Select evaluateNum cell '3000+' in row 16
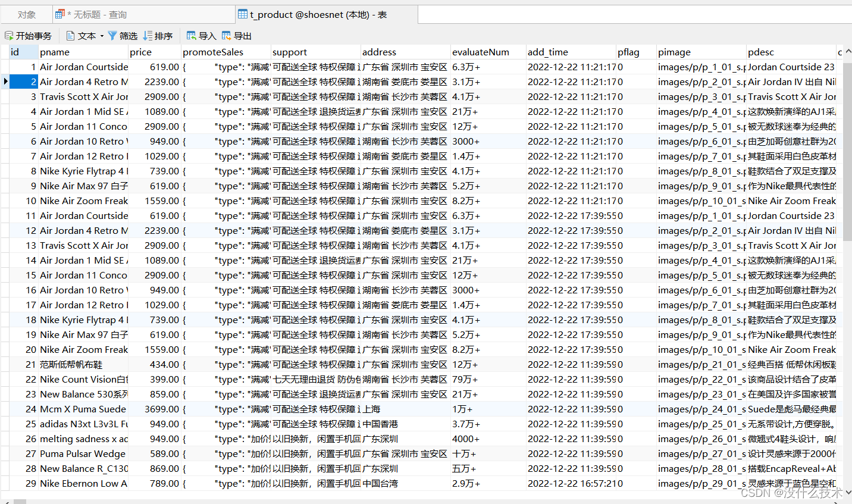 pos(488,290)
